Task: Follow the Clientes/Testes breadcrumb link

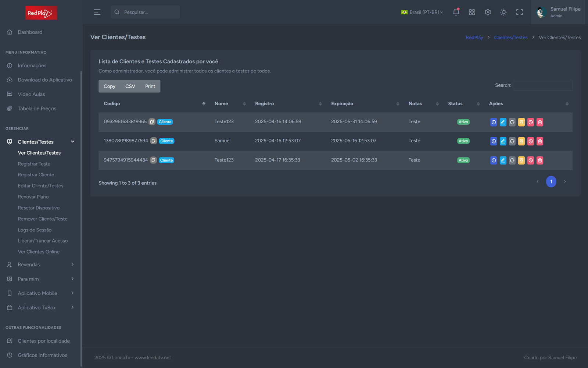Action: tap(511, 38)
